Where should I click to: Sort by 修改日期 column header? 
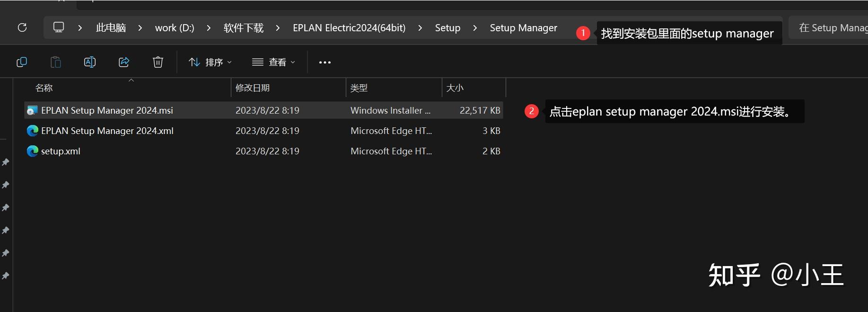tap(253, 88)
